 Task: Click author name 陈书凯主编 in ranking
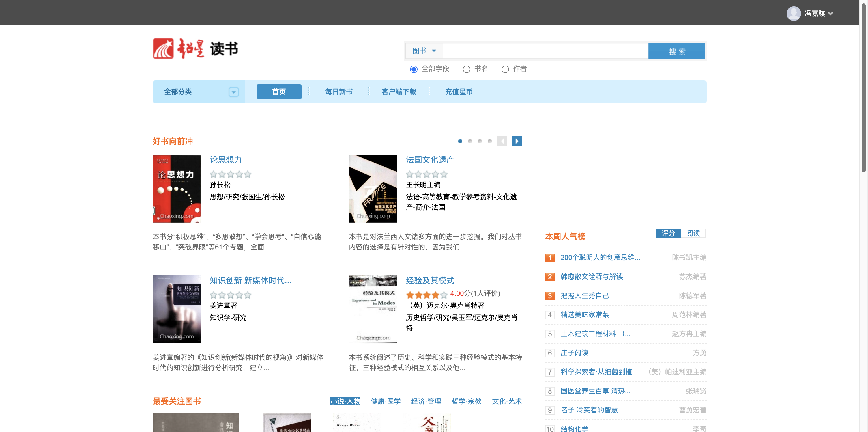(x=689, y=258)
